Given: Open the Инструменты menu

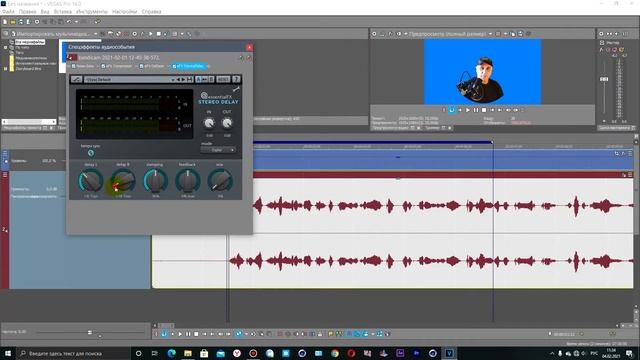Looking at the screenshot, I should click(92, 11).
